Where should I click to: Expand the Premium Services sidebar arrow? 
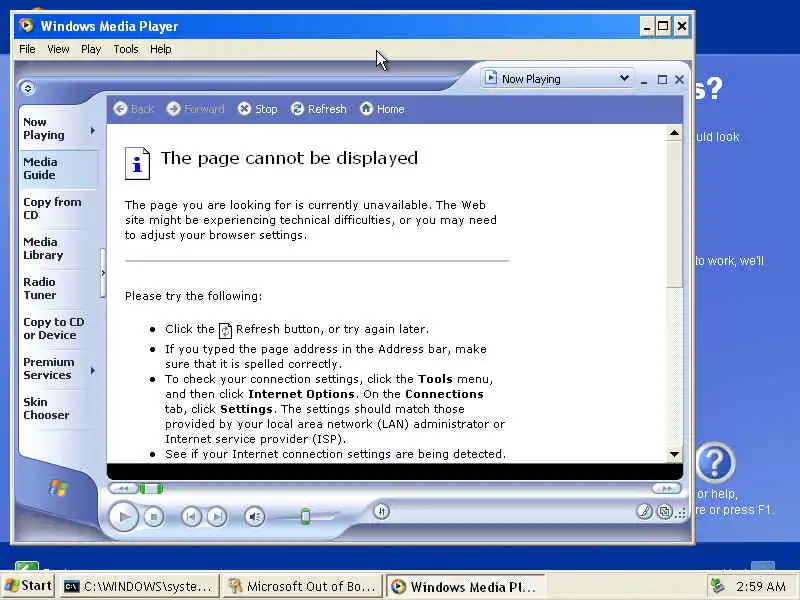[x=92, y=370]
